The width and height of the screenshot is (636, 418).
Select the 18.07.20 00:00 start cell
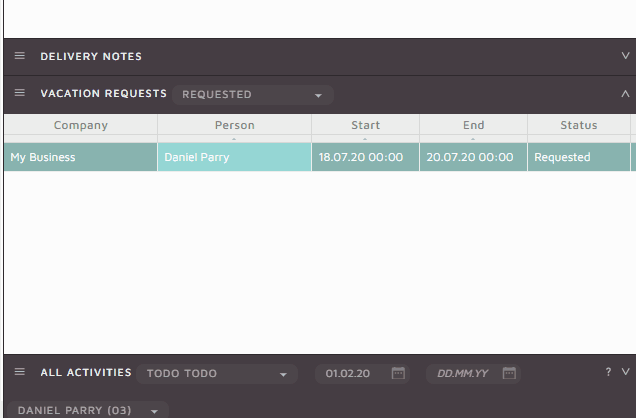(x=365, y=157)
